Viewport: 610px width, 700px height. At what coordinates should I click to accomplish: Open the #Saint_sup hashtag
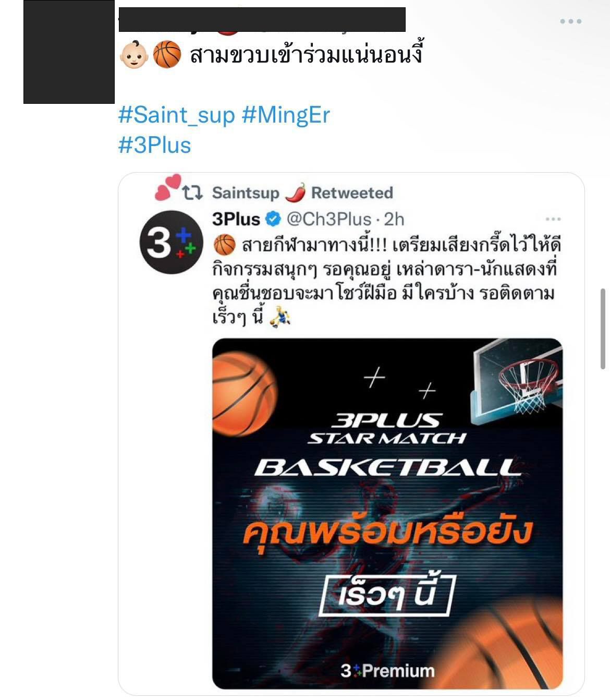tap(177, 115)
